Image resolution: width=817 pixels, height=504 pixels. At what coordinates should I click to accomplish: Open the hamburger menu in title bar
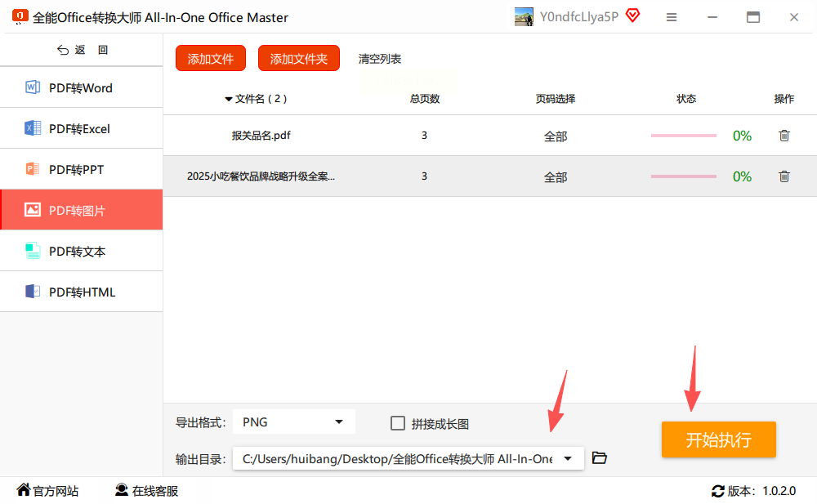pyautogui.click(x=672, y=17)
